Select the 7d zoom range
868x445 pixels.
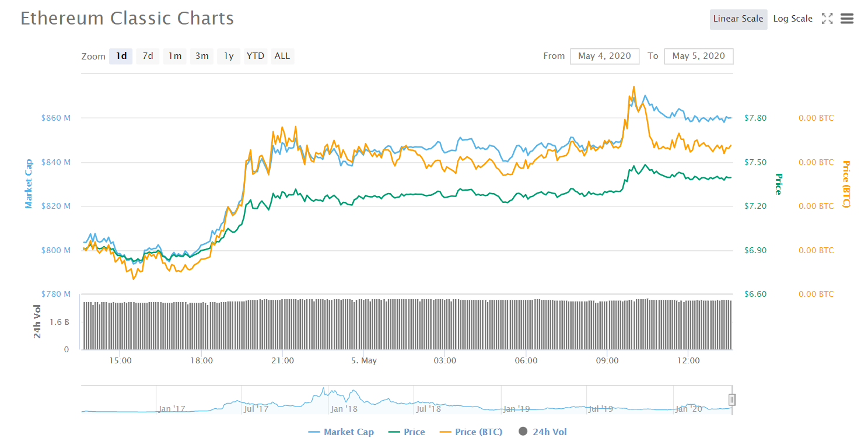(148, 56)
